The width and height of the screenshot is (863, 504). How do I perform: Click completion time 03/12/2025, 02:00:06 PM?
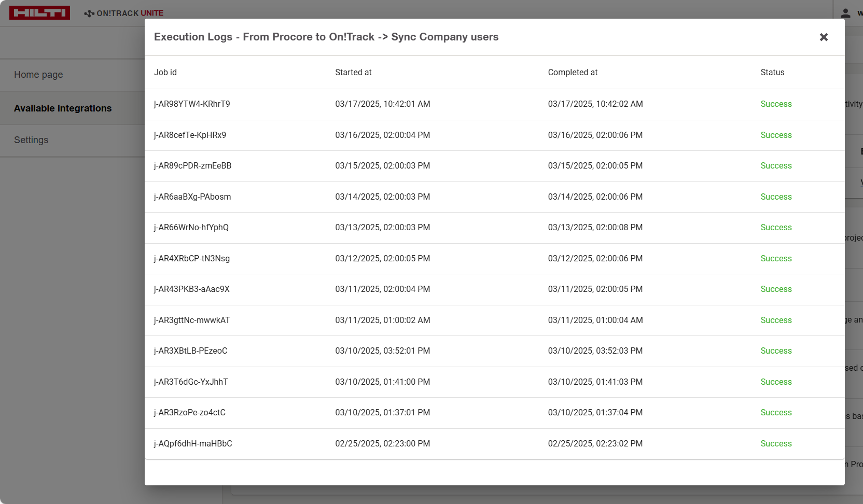[x=595, y=259]
